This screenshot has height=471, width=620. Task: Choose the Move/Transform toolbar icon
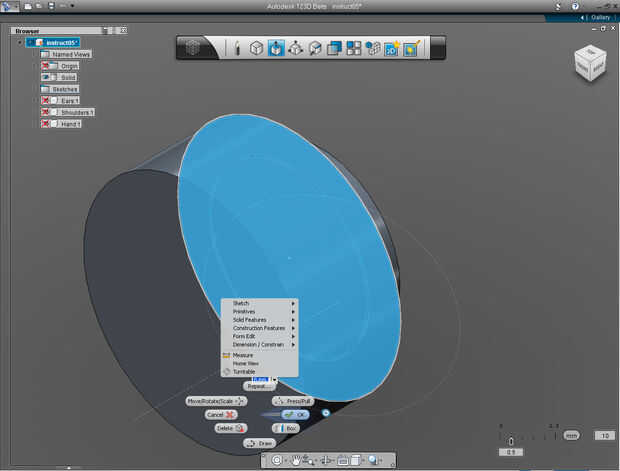point(295,48)
